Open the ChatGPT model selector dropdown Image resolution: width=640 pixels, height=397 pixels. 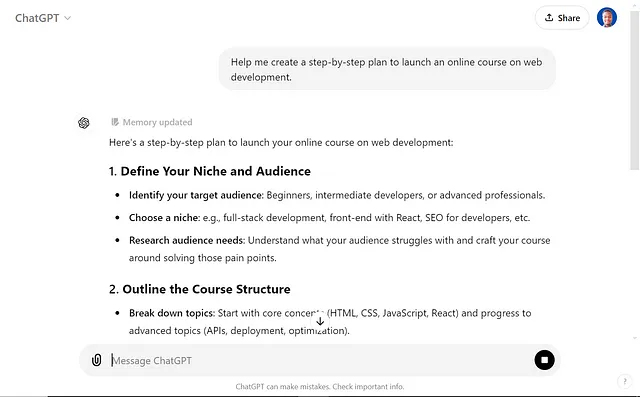tap(43, 18)
